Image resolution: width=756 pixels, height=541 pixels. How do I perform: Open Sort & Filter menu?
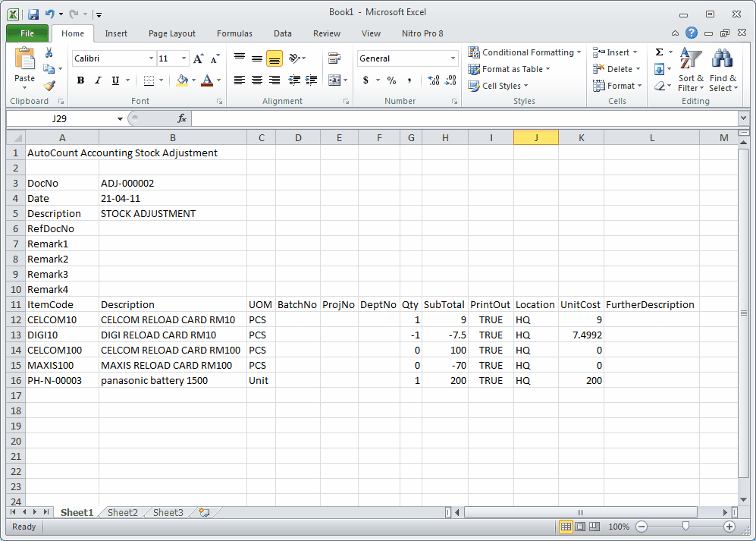pos(691,70)
